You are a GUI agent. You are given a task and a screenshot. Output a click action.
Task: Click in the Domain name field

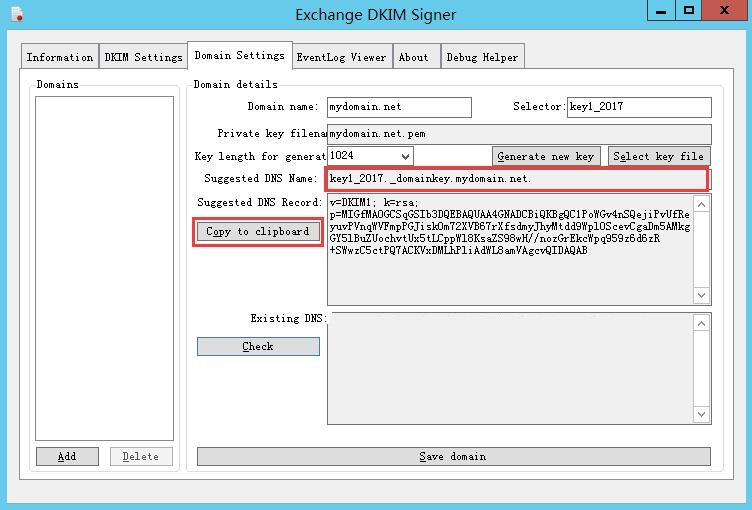pyautogui.click(x=398, y=107)
